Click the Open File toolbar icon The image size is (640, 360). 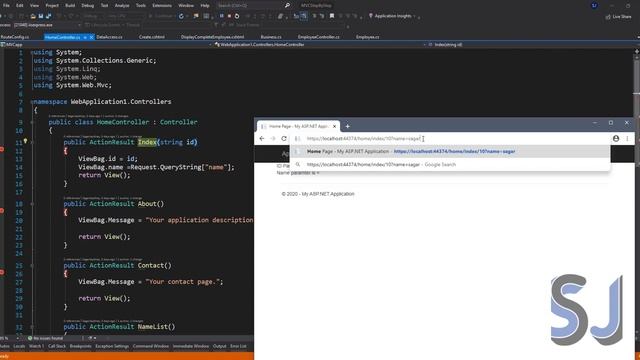pos(33,16)
